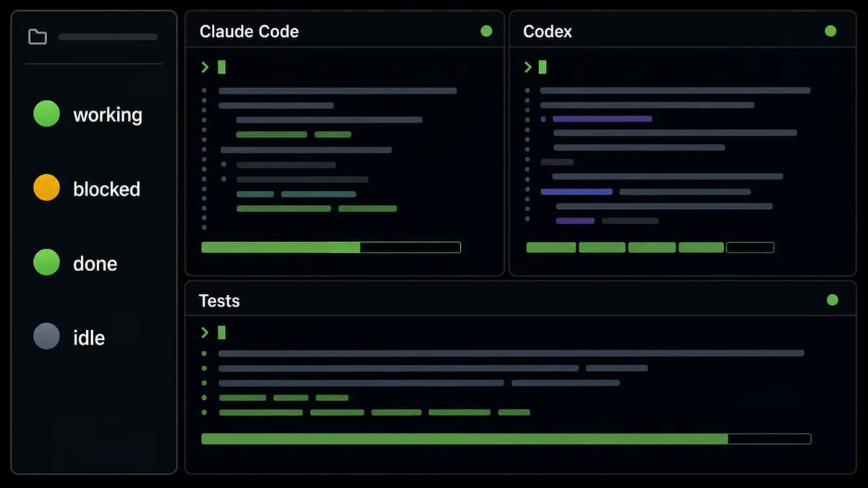The width and height of the screenshot is (868, 488).
Task: Click the gray idle status dot
Action: click(46, 336)
